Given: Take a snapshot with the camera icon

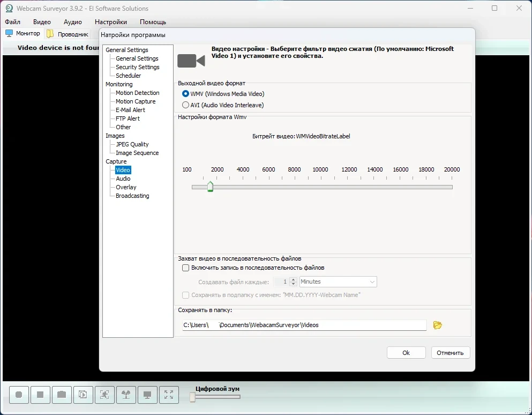Looking at the screenshot, I should (x=62, y=395).
